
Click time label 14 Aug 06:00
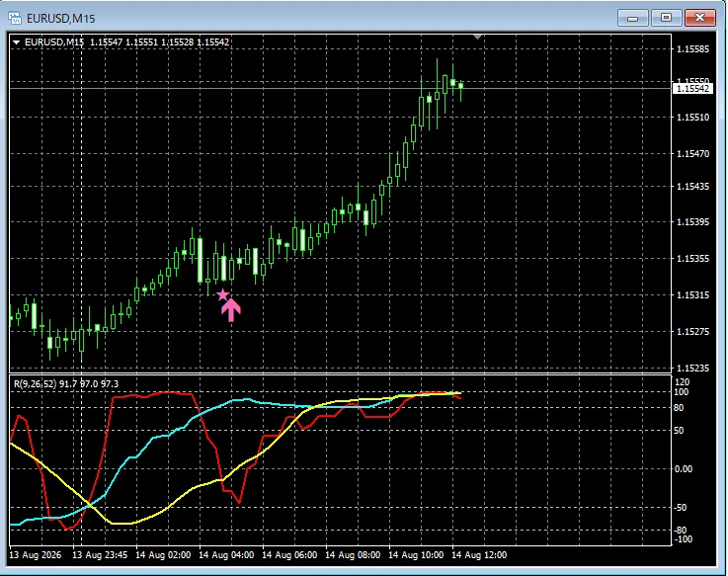(289, 554)
